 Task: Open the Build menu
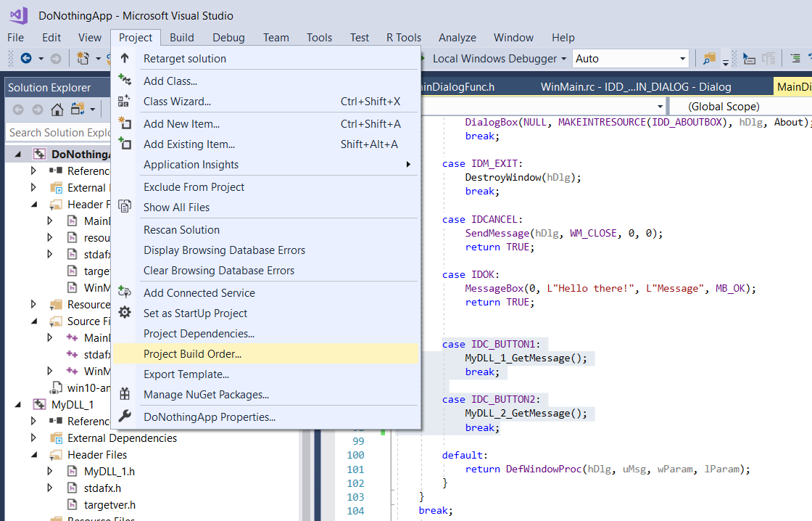[x=182, y=37]
